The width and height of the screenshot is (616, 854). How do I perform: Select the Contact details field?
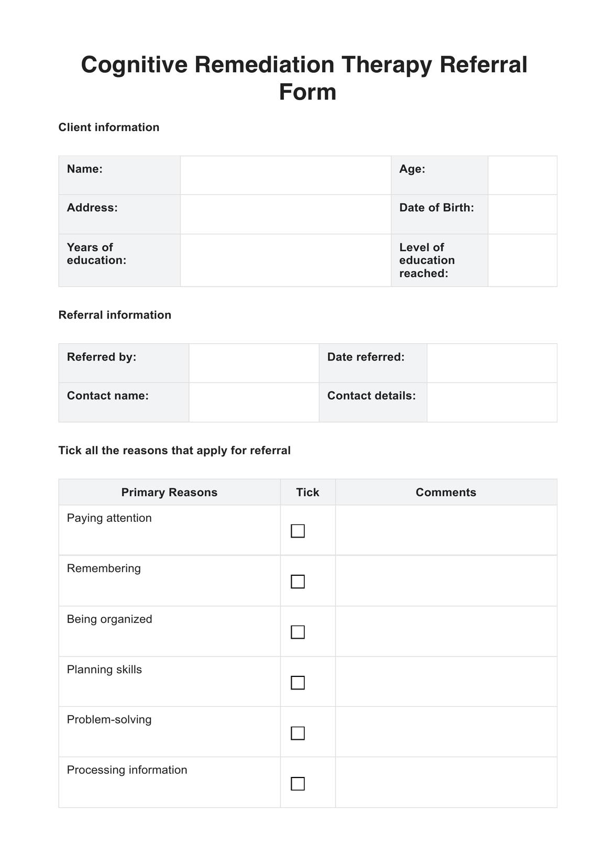click(x=491, y=402)
